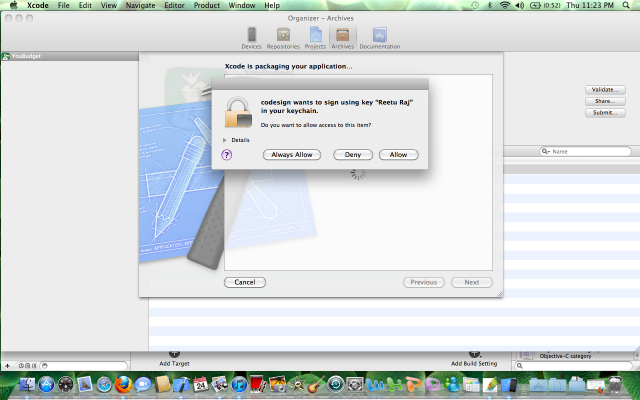
Task: Click the Validate... button
Action: coord(605,89)
